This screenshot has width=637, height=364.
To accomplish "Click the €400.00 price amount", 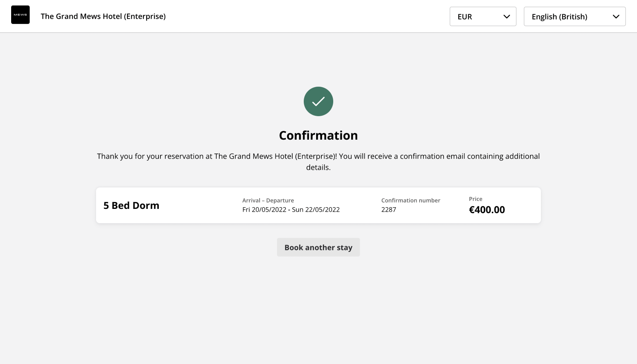I will coord(487,210).
